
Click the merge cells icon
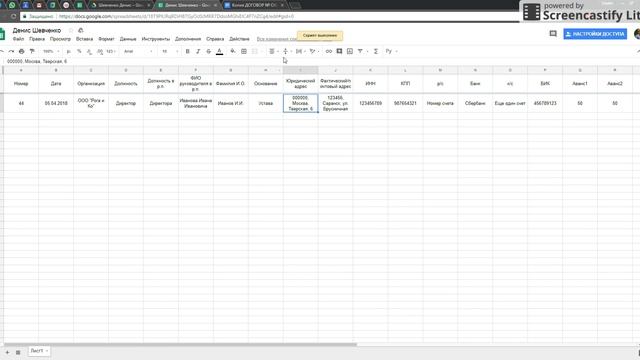tap(255, 51)
